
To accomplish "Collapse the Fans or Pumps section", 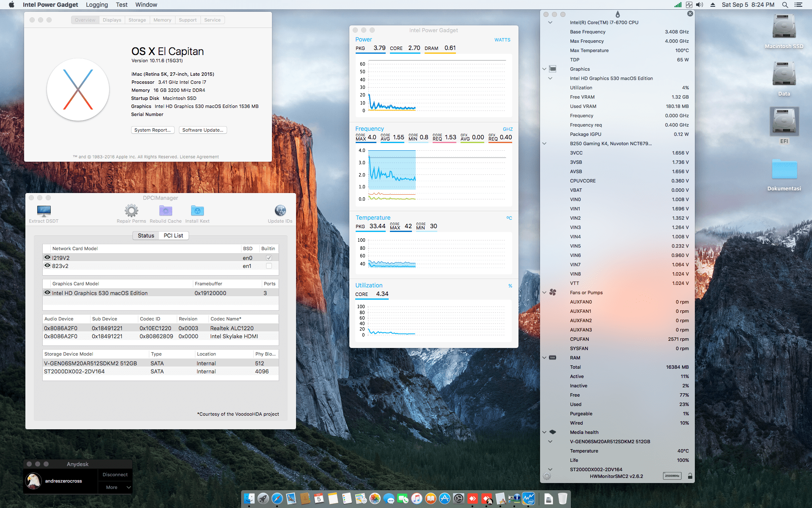I will [544, 293].
